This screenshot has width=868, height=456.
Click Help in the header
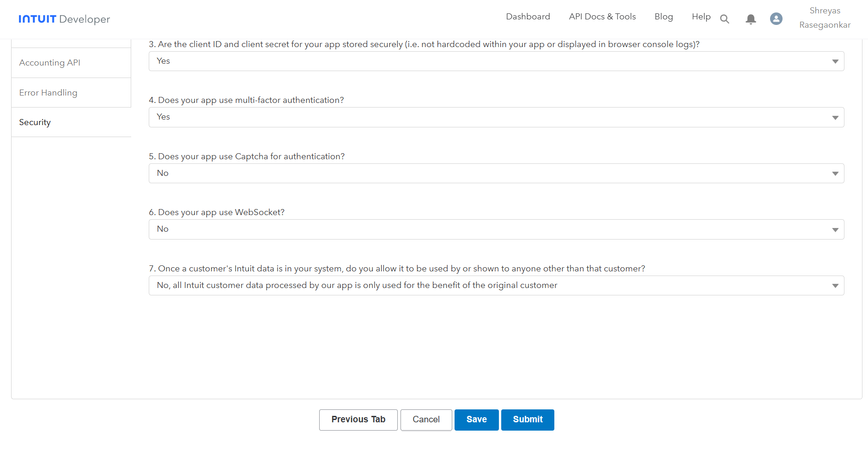(x=701, y=17)
